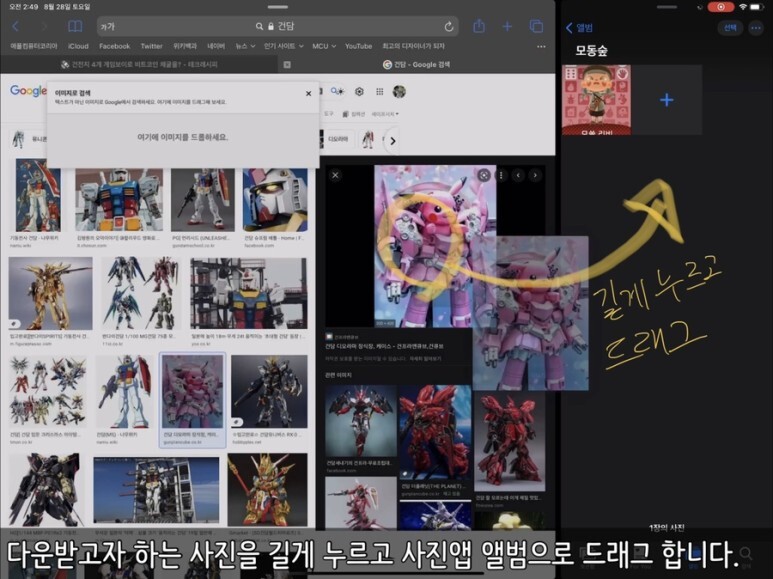Tap the 선택 button in Photos

pyautogui.click(x=730, y=28)
